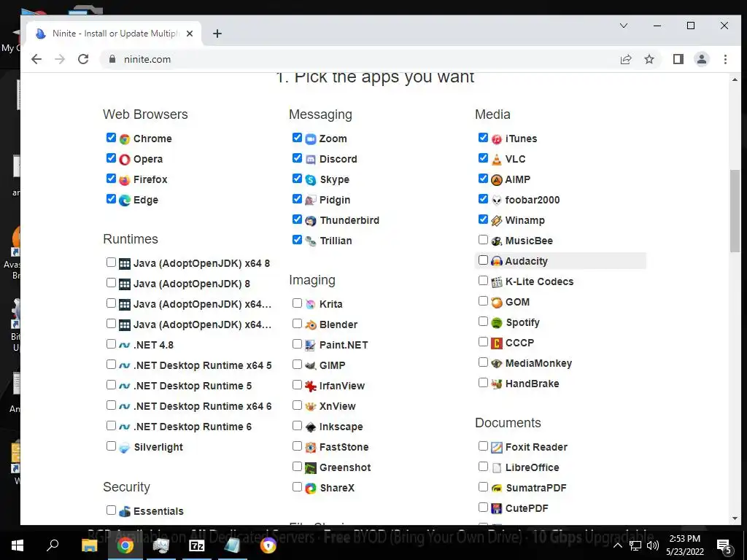The image size is (747, 560).
Task: Click the K-Lite Codecs label
Action: click(539, 282)
